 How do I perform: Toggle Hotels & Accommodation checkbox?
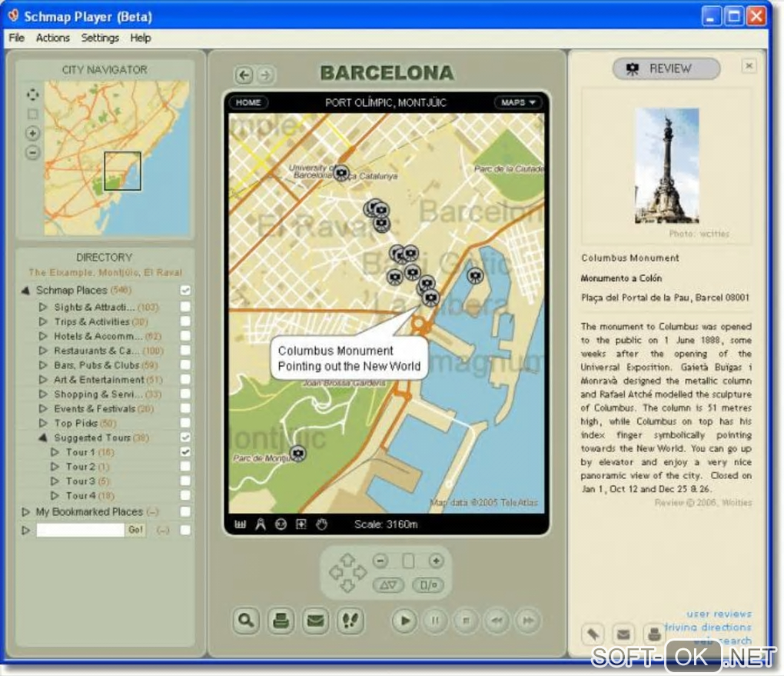[x=185, y=335]
